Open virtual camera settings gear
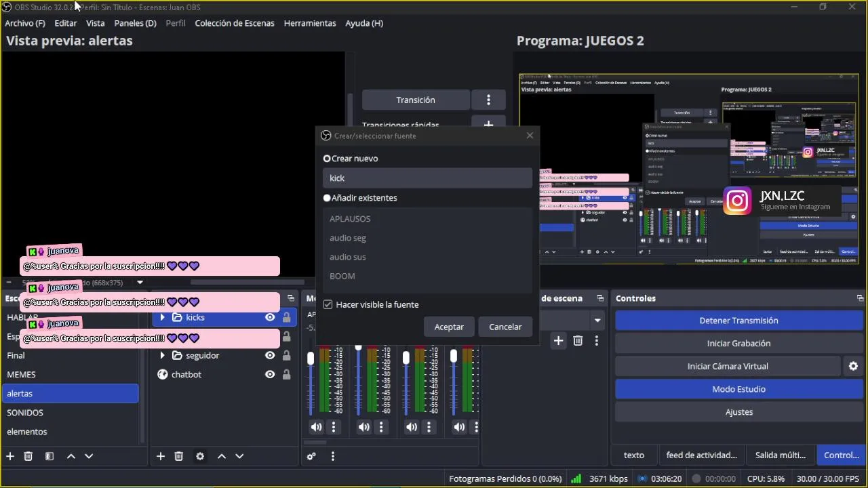Screen dimensions: 868x488 [x=853, y=366]
